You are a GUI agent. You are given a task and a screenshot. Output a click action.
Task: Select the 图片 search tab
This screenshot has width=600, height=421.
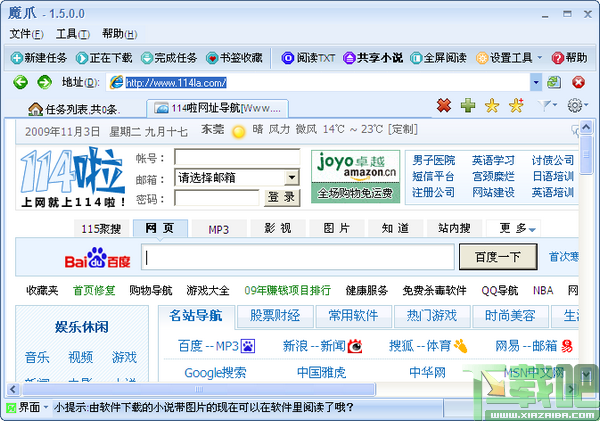336,228
